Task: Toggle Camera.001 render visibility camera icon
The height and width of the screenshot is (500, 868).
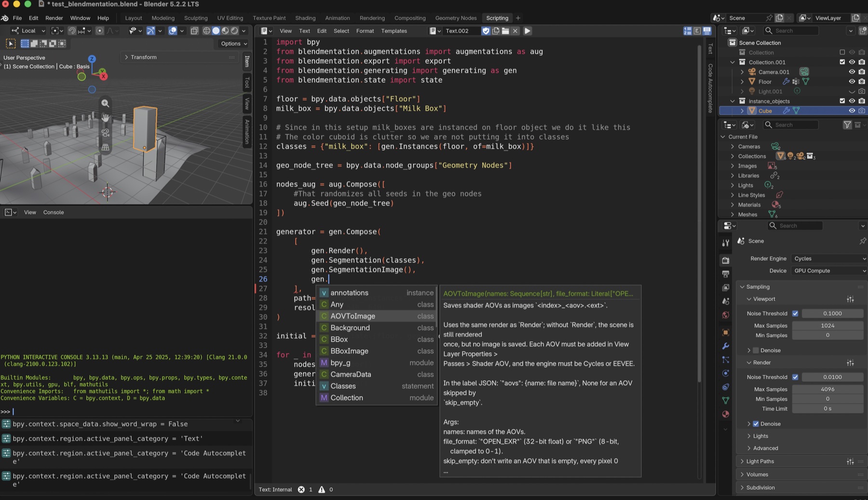Action: (862, 72)
